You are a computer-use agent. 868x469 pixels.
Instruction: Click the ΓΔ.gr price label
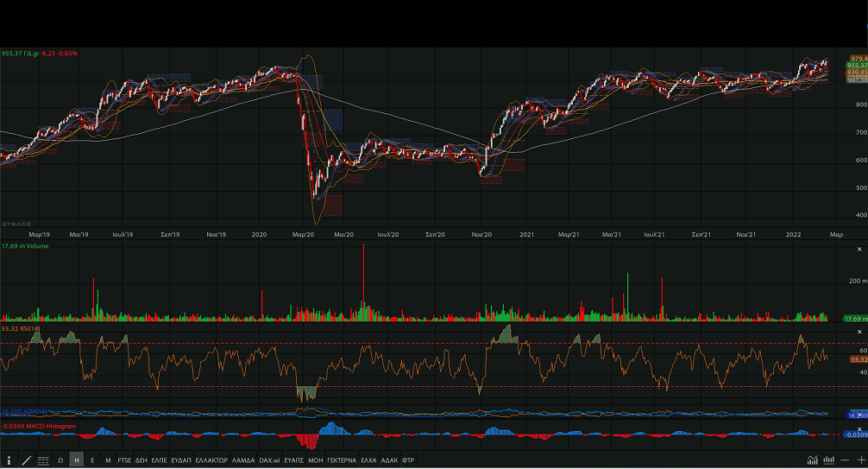(39, 54)
